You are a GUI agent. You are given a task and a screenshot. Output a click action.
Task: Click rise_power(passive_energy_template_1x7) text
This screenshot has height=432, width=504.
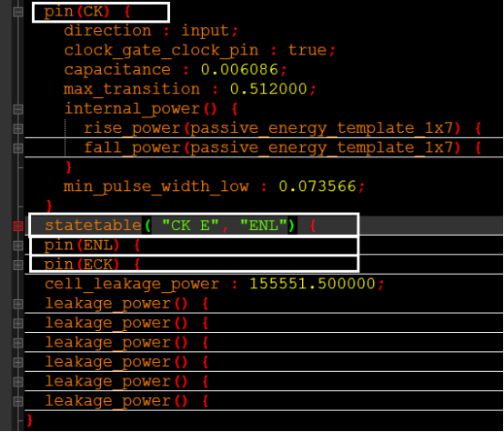[x=272, y=128]
